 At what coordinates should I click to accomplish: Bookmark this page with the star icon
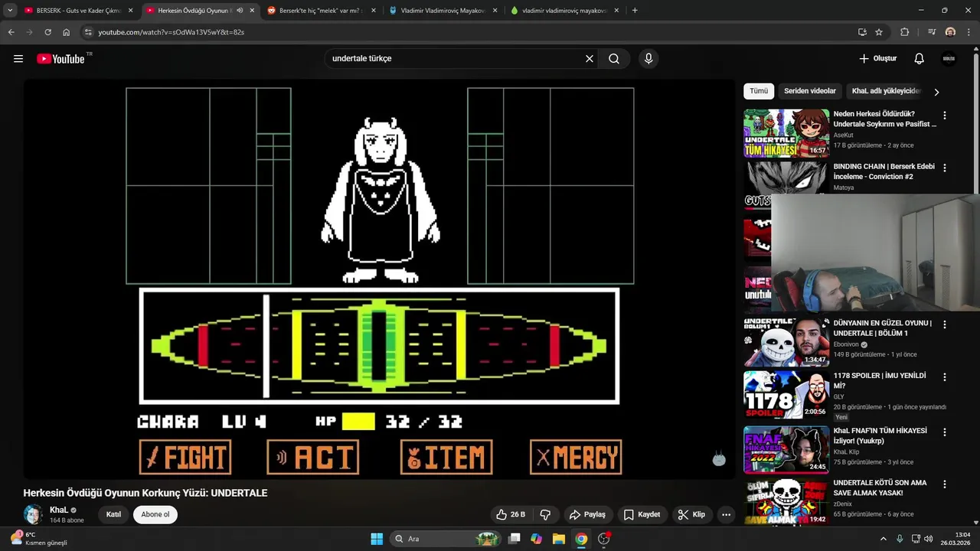(879, 32)
